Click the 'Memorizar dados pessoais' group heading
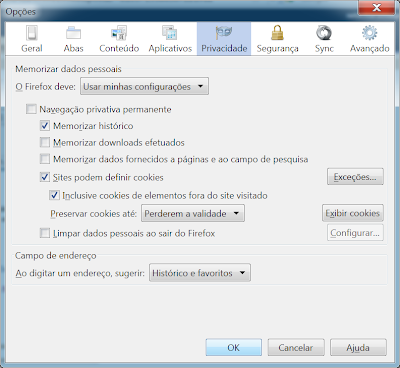 pyautogui.click(x=68, y=69)
